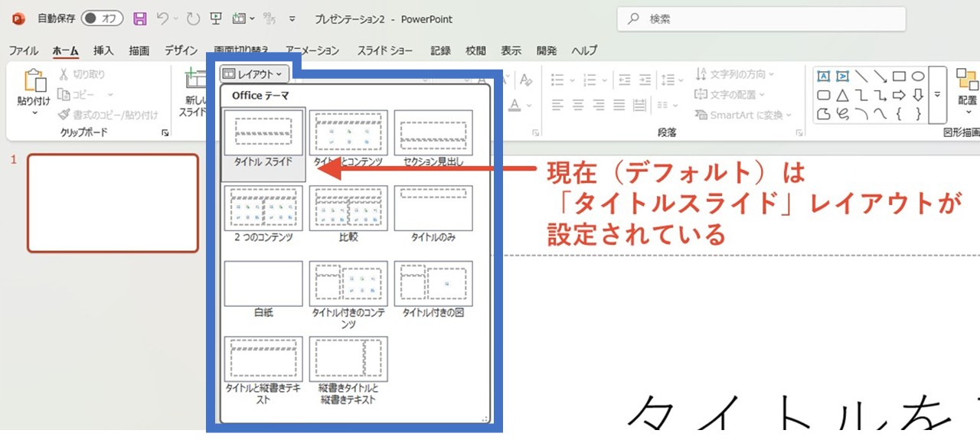
Task: Open the スライド ショー tab
Action: pyautogui.click(x=385, y=51)
